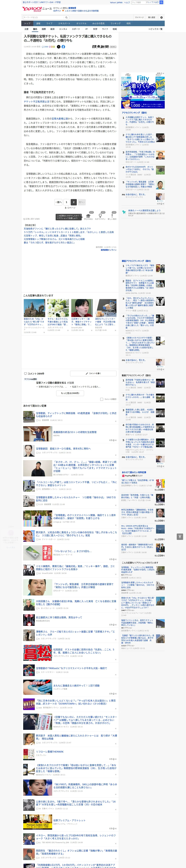
Task: Select the IT category
Action: [x=86, y=29]
